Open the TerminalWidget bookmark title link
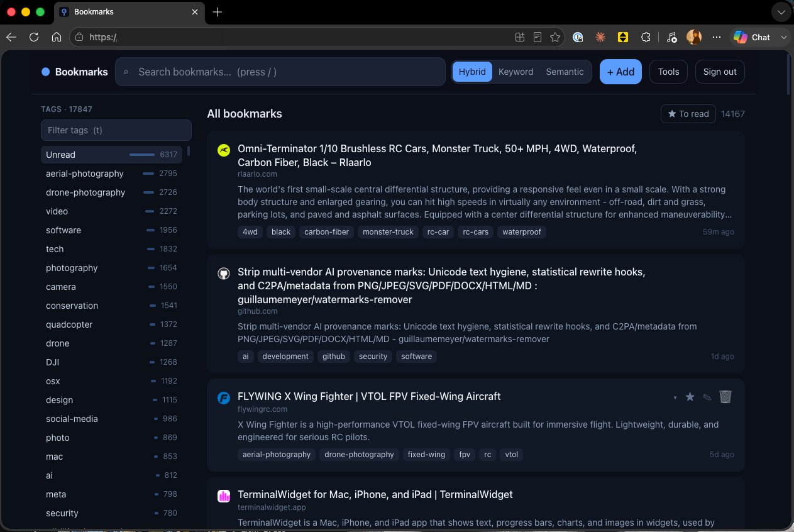This screenshot has height=532, width=794. (375, 494)
